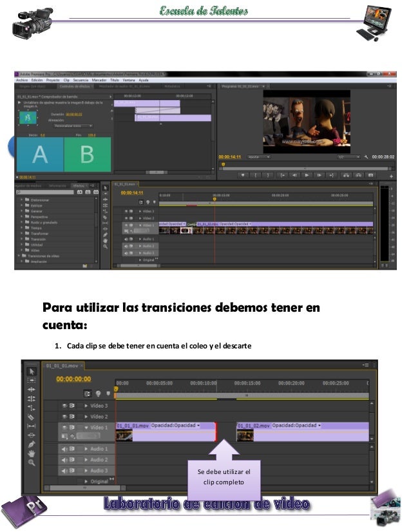
Task: Step forward one frame in Program monitor
Action: point(319,175)
